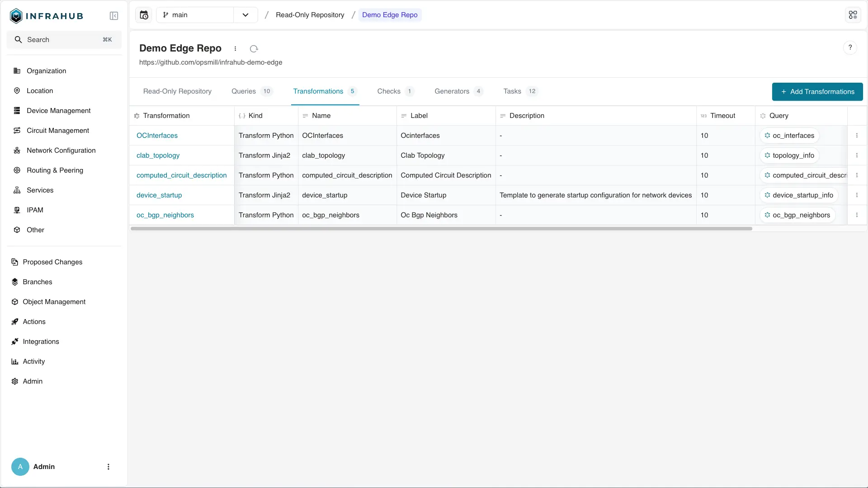This screenshot has height=488, width=868.
Task: Open computed_circuit_description transformation link
Action: 181,175
